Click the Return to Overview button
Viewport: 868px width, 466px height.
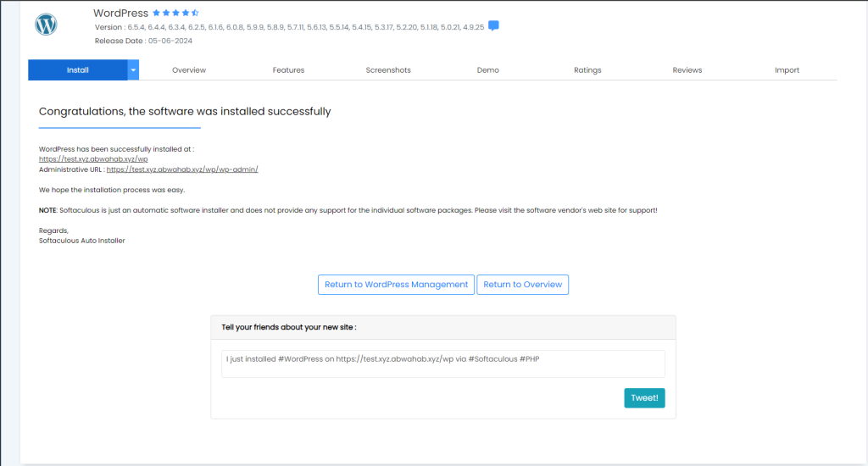[522, 285]
